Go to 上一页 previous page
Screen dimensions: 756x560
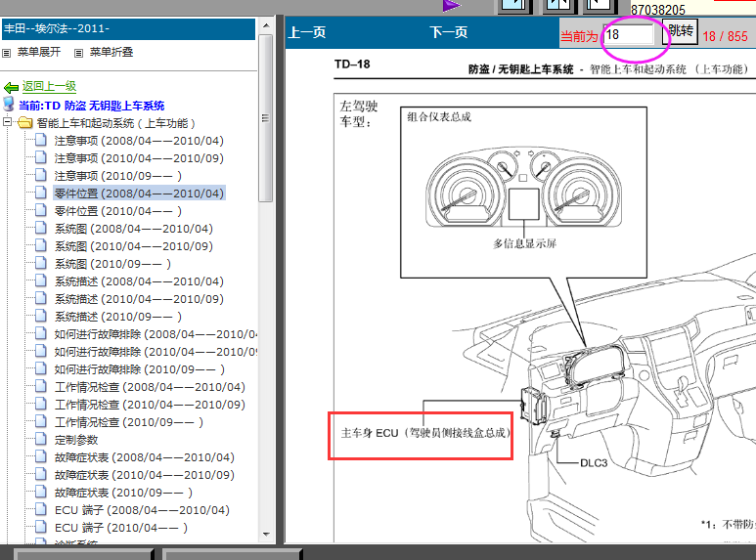[307, 32]
